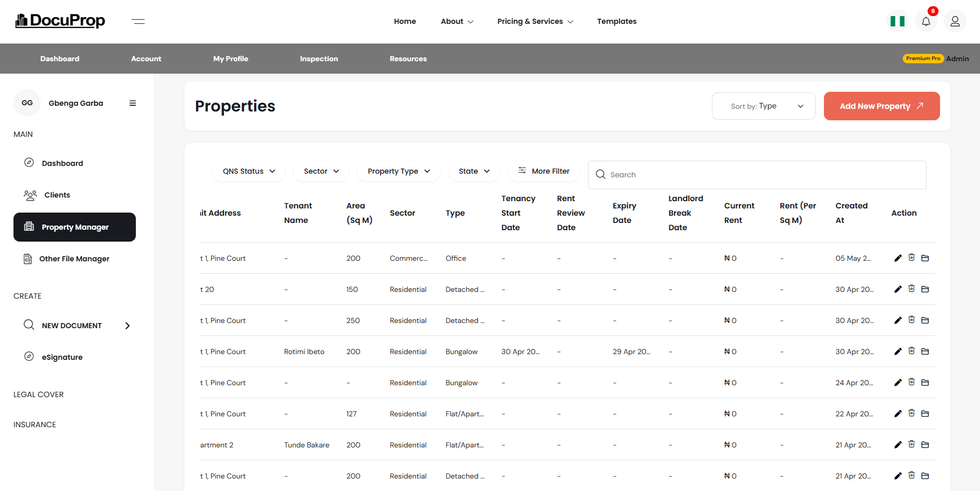
Task: Delete Rotimi Ibeto's property row
Action: click(912, 351)
